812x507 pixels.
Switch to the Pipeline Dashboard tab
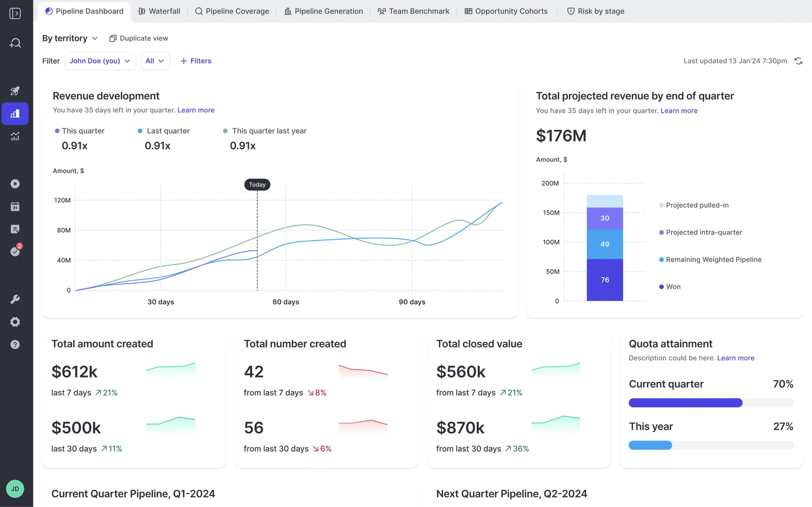(x=84, y=11)
